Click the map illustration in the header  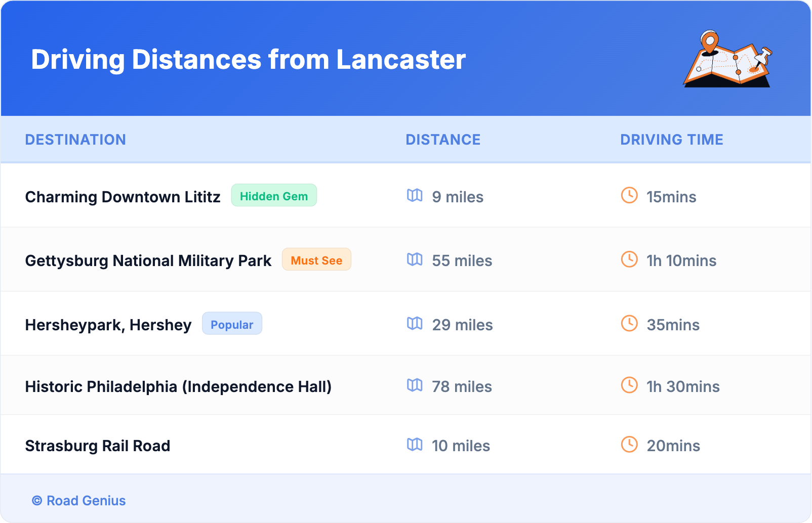(x=727, y=59)
